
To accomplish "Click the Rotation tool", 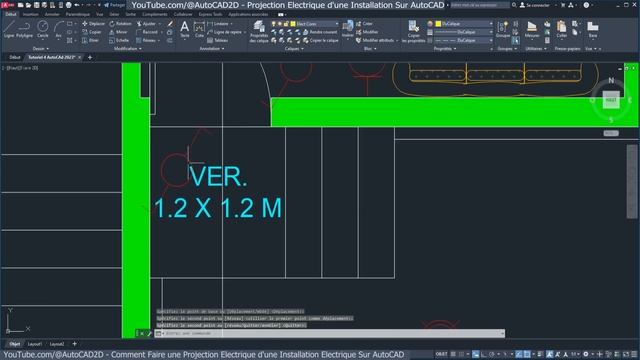I will point(120,24).
